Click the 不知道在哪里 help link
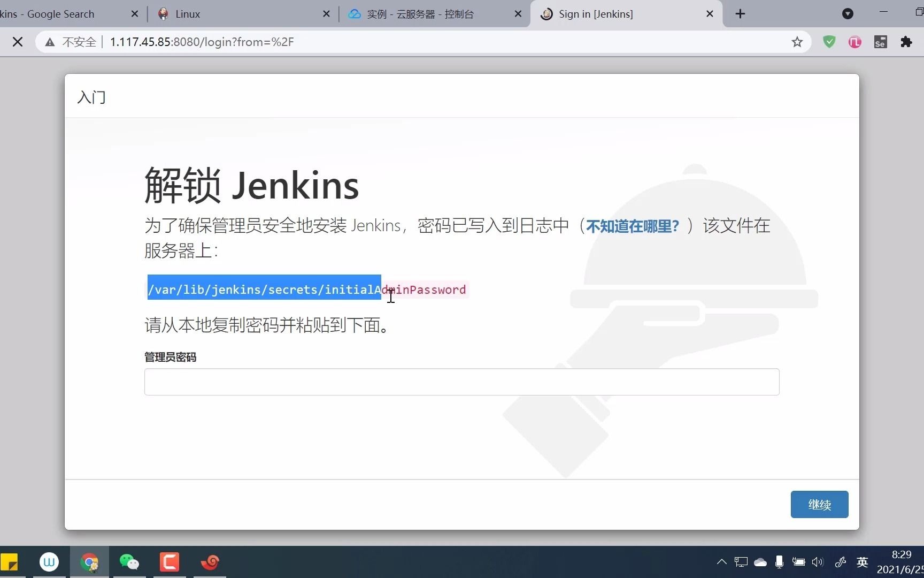This screenshot has width=924, height=578. [631, 226]
